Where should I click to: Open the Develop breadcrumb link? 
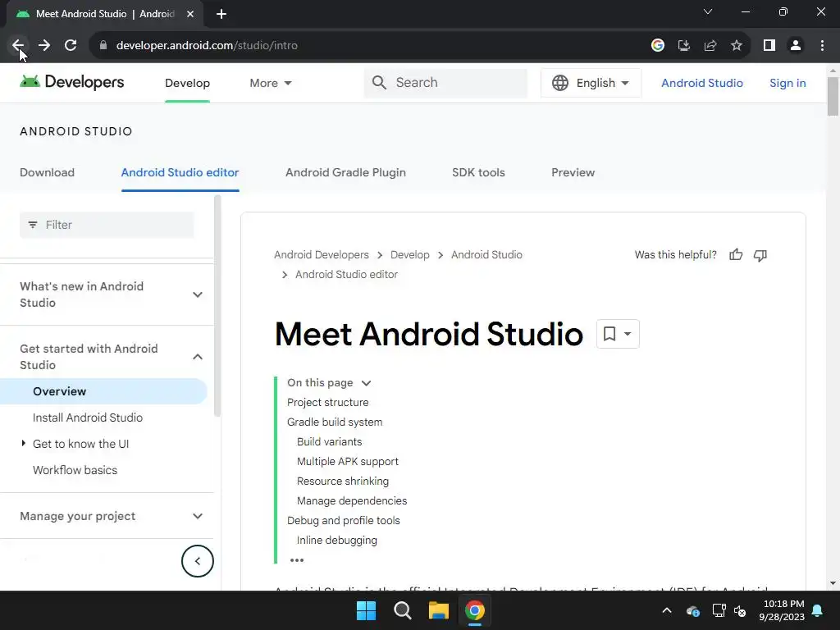410,255
